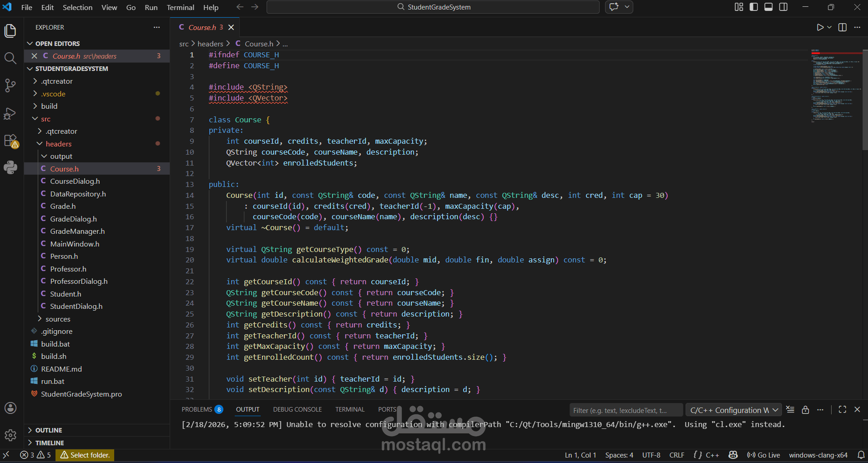Toggle maximized panel size
Image resolution: width=868 pixels, height=463 pixels.
click(843, 409)
